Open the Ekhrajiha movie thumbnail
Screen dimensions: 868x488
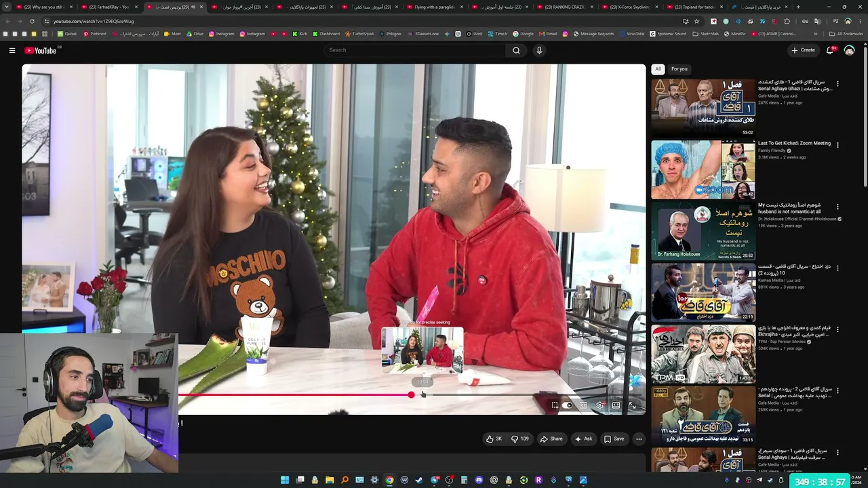click(703, 354)
